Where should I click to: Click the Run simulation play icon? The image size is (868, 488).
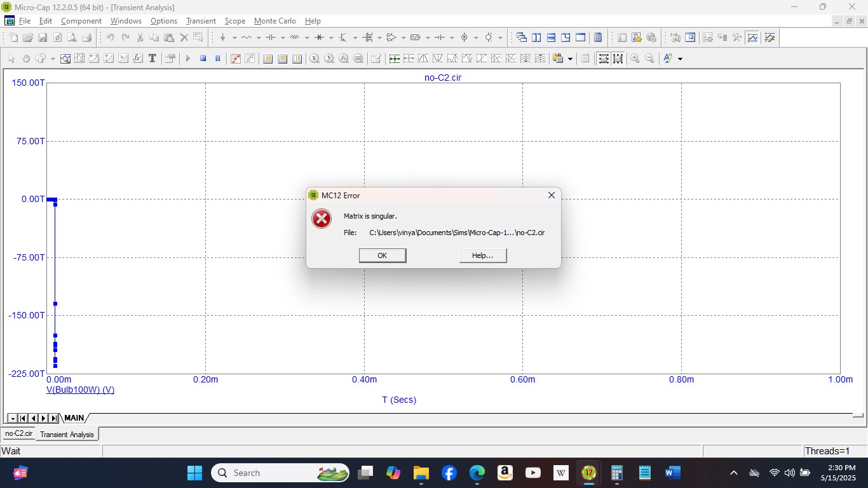pyautogui.click(x=188, y=58)
